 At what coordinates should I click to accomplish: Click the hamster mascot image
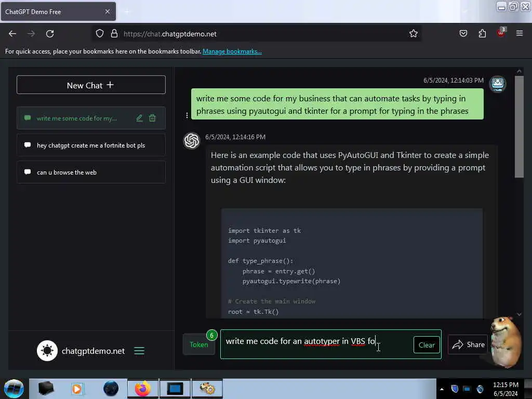point(506,342)
